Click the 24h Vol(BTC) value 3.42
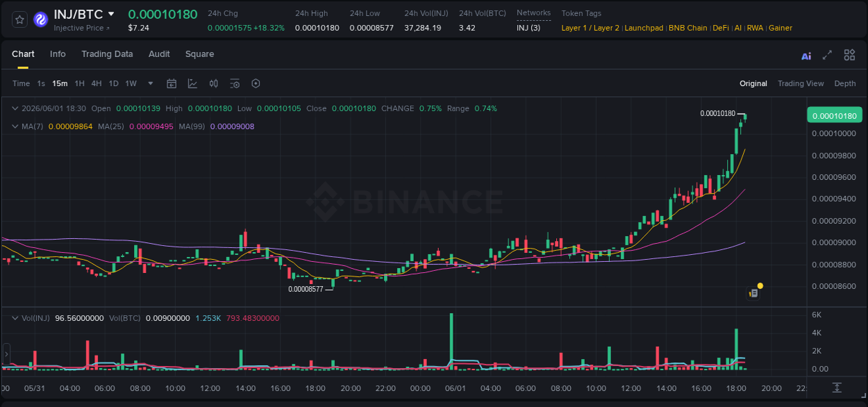 pos(467,28)
